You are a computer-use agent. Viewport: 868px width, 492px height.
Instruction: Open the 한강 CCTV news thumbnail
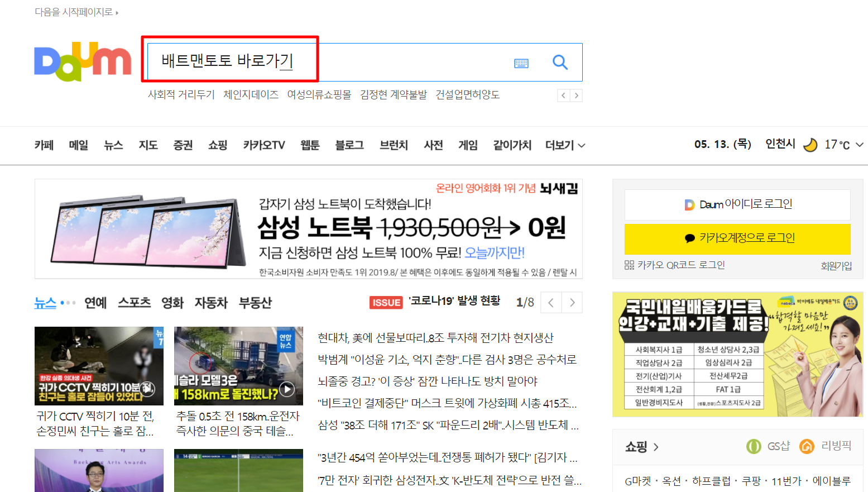99,366
